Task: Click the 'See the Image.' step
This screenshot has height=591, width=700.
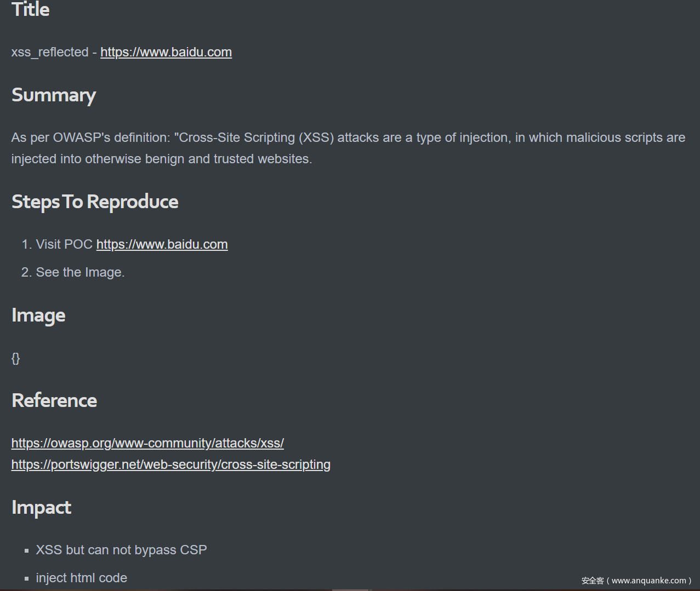Action: coord(80,272)
